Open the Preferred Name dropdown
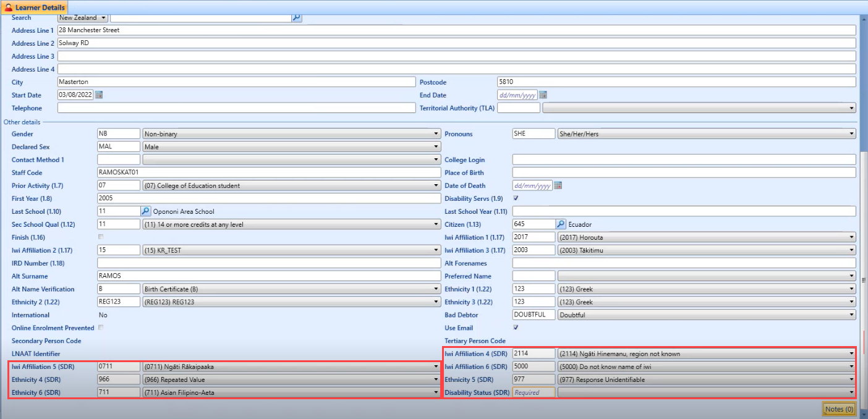 point(707,276)
